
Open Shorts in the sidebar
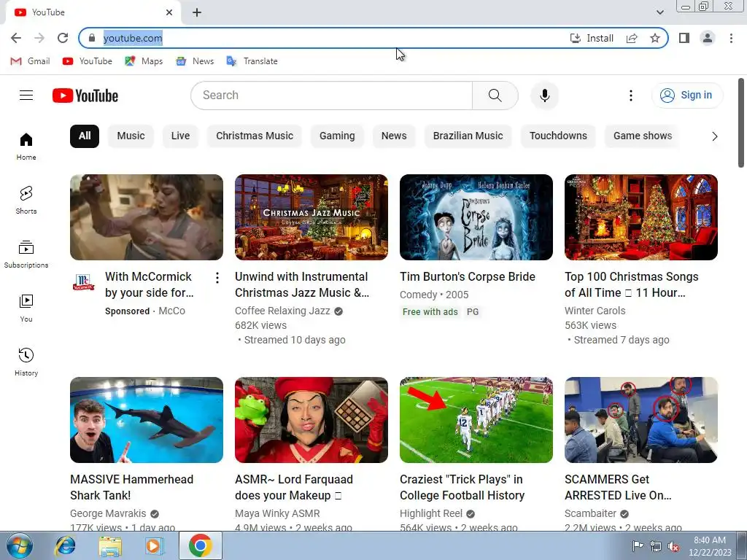pyautogui.click(x=26, y=200)
